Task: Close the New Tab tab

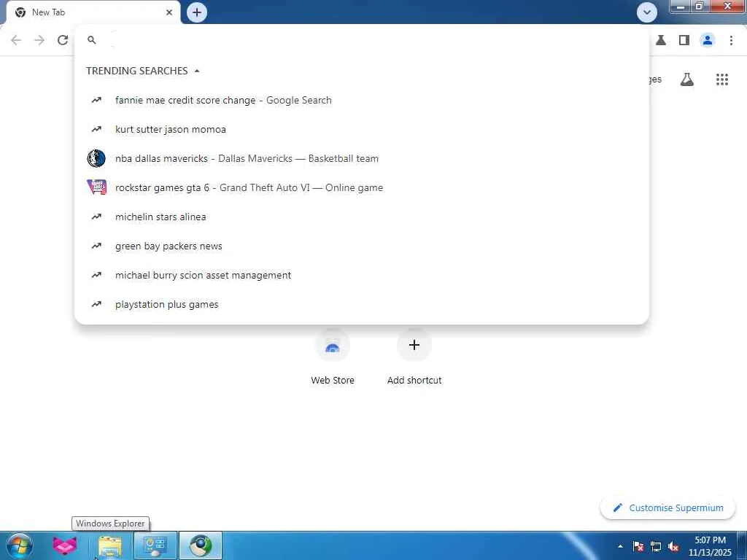Action: click(169, 12)
